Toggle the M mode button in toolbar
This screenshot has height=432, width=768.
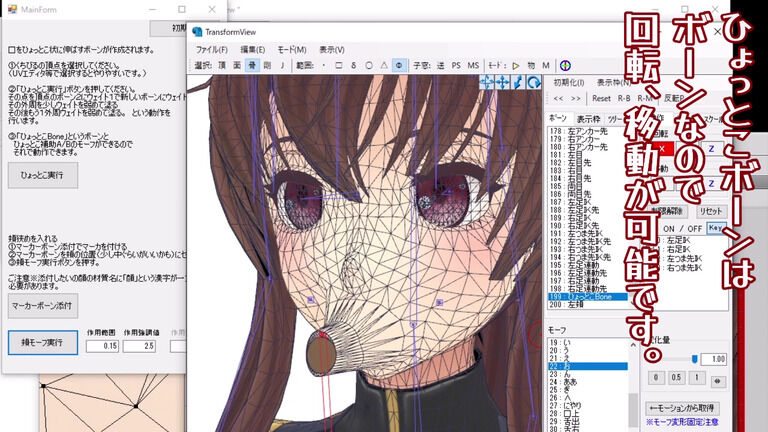(x=546, y=66)
